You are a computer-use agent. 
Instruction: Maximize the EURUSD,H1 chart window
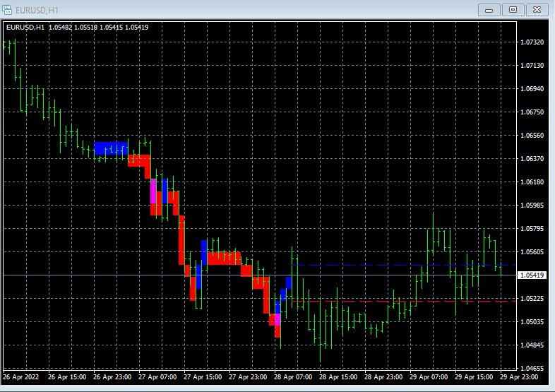pos(513,10)
